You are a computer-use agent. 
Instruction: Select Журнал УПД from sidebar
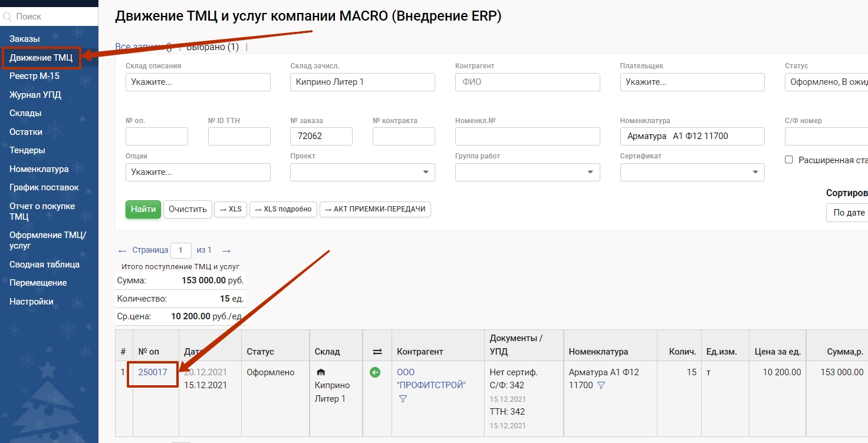pyautogui.click(x=35, y=95)
